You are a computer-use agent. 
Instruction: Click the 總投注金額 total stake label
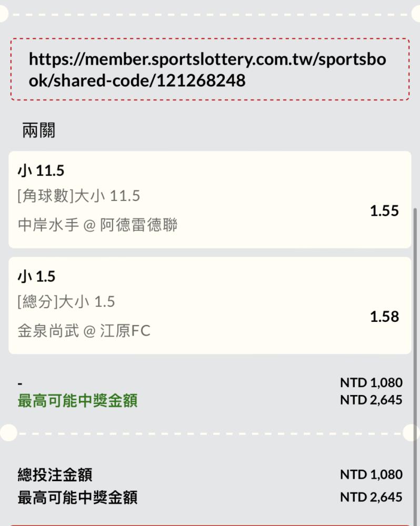(x=55, y=474)
